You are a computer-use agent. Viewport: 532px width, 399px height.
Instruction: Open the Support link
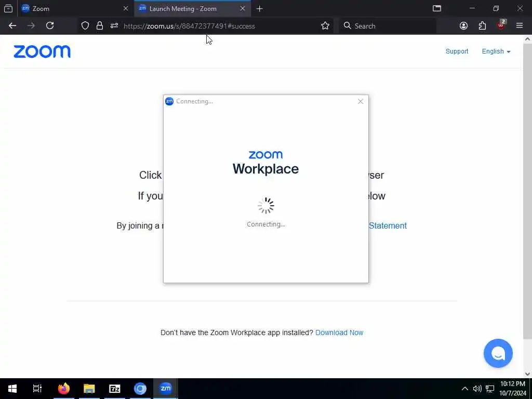pyautogui.click(x=457, y=51)
